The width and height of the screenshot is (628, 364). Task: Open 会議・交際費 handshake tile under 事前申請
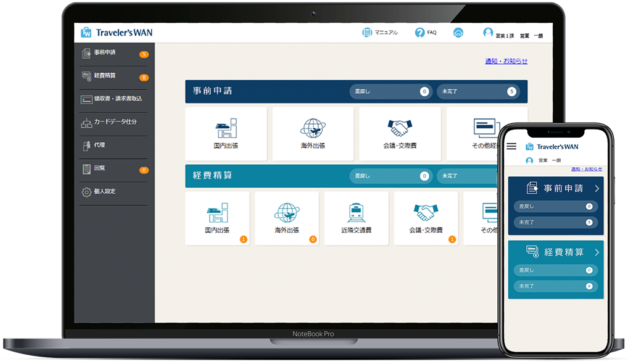[x=400, y=133]
